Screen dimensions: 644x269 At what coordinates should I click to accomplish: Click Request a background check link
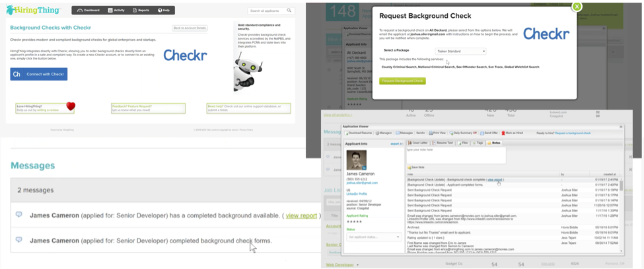[x=573, y=133]
